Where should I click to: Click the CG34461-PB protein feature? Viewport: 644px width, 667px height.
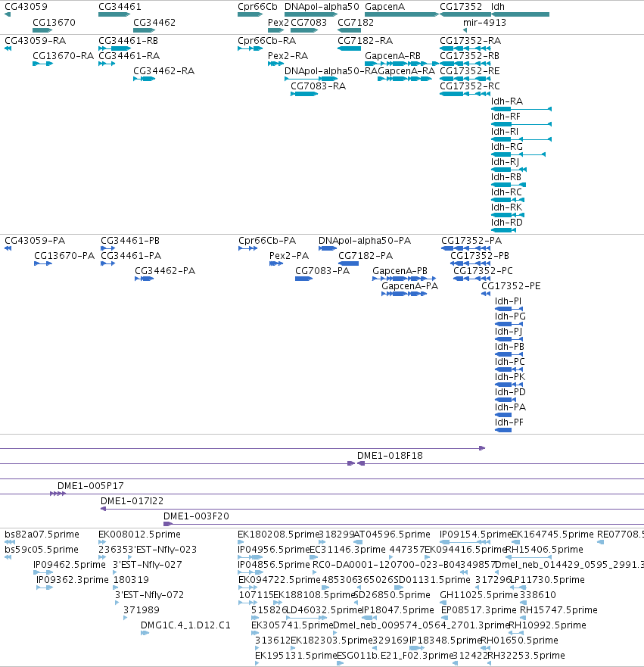(x=108, y=248)
